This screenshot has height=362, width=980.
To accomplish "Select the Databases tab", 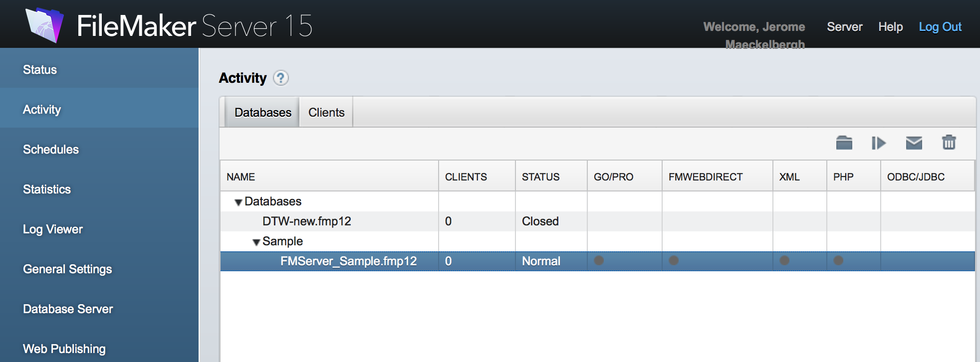I will [262, 113].
